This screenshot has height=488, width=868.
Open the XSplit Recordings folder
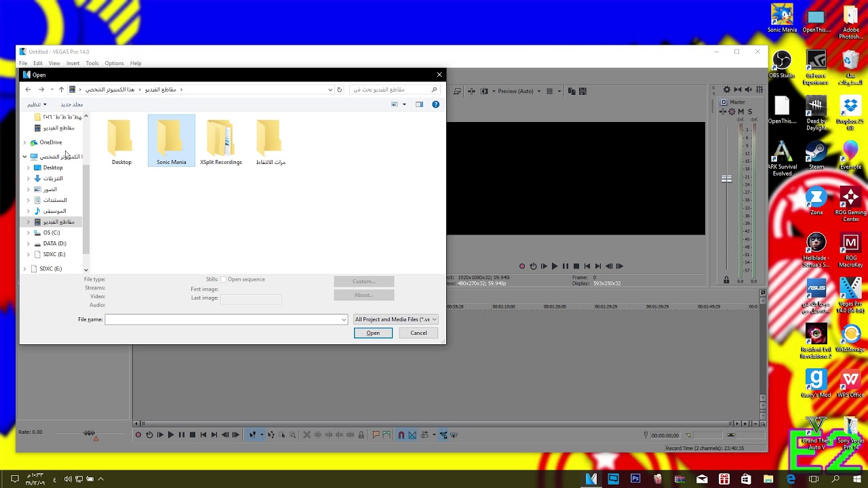point(221,141)
